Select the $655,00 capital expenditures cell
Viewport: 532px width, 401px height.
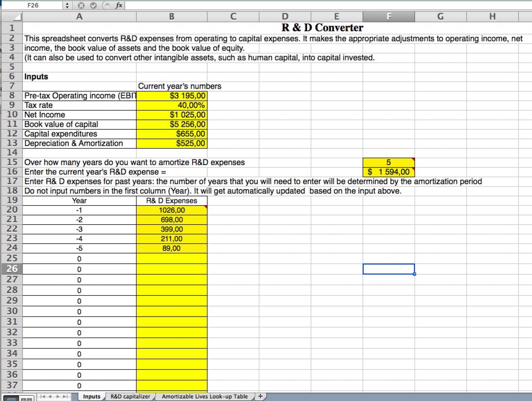[x=172, y=134]
